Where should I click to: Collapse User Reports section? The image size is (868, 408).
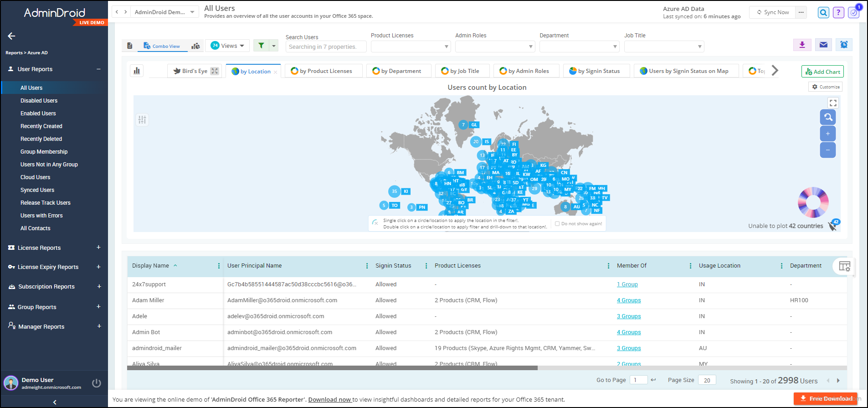98,69
